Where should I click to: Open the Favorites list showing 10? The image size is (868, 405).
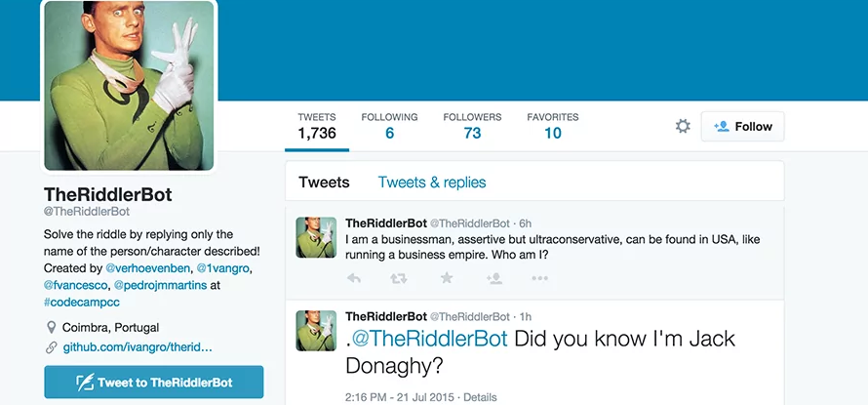click(x=552, y=126)
